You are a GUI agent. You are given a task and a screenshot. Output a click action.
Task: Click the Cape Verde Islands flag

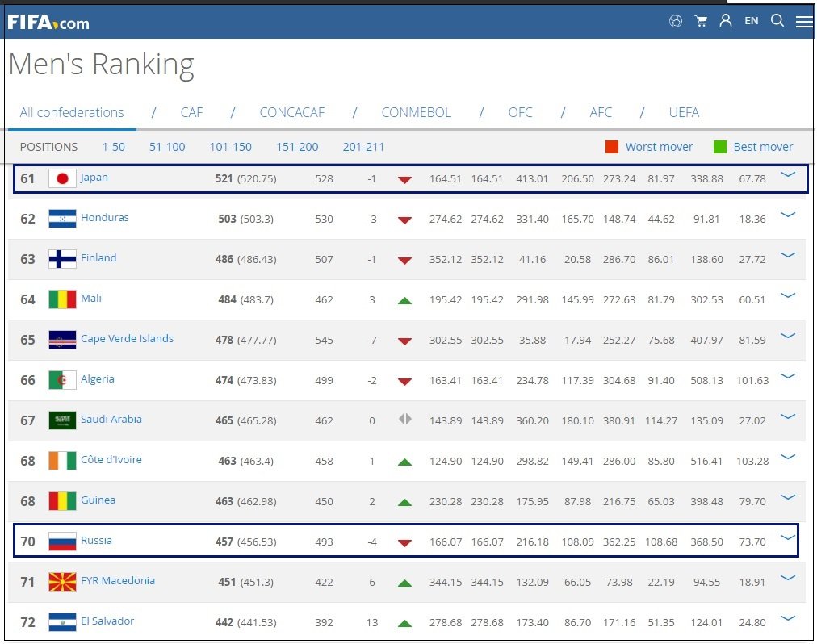coord(62,340)
